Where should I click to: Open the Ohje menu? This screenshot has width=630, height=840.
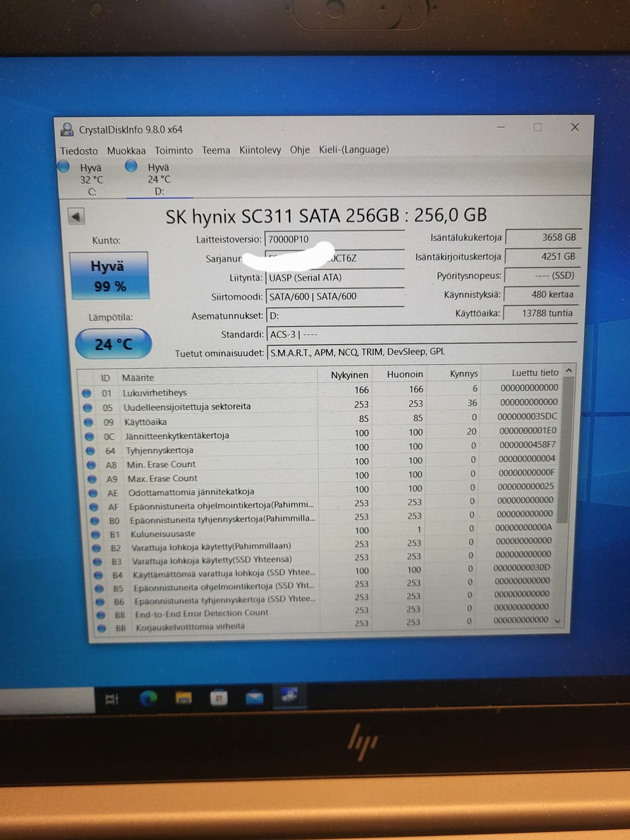coord(300,150)
